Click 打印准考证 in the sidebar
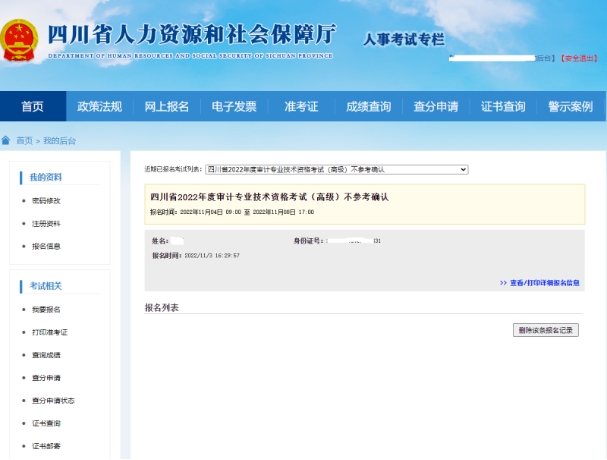 tap(50, 332)
